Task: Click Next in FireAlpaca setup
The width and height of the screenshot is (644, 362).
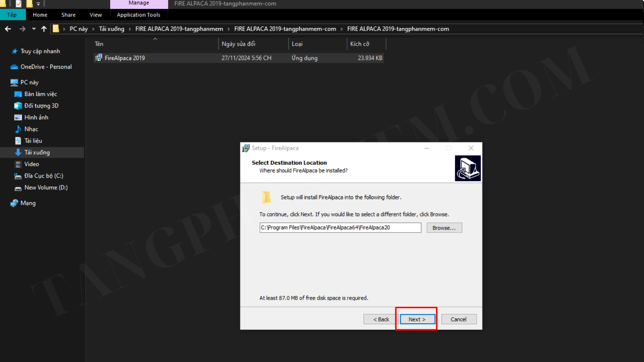Action: pyautogui.click(x=417, y=319)
